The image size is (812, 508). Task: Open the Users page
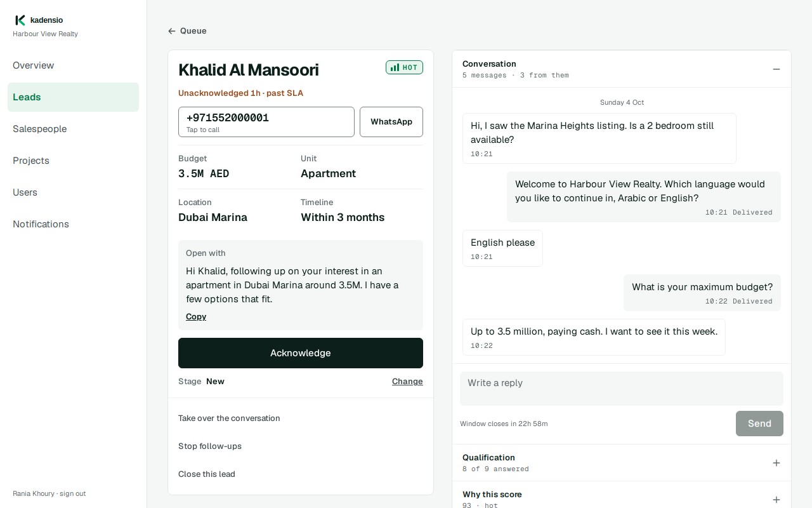tap(73, 192)
